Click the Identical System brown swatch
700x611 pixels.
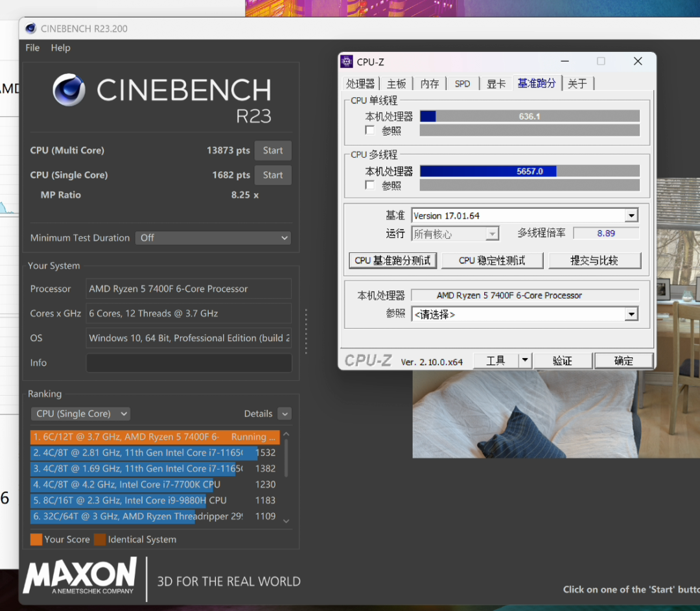pyautogui.click(x=100, y=540)
